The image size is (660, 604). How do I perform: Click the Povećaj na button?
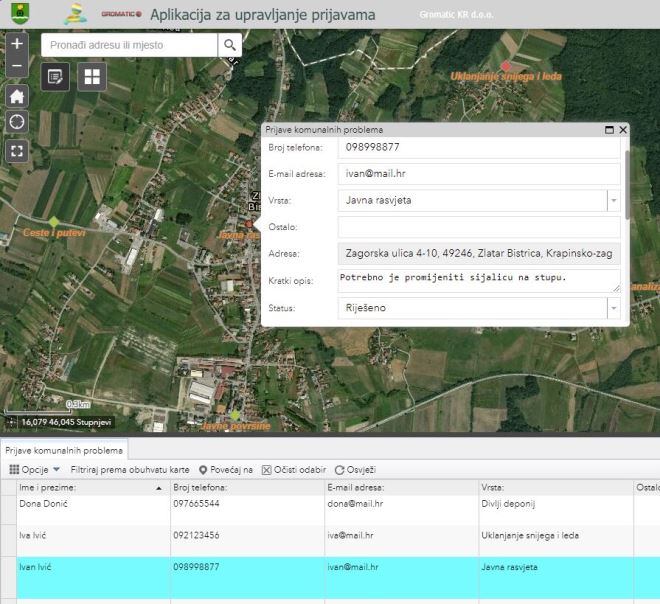[x=226, y=469]
